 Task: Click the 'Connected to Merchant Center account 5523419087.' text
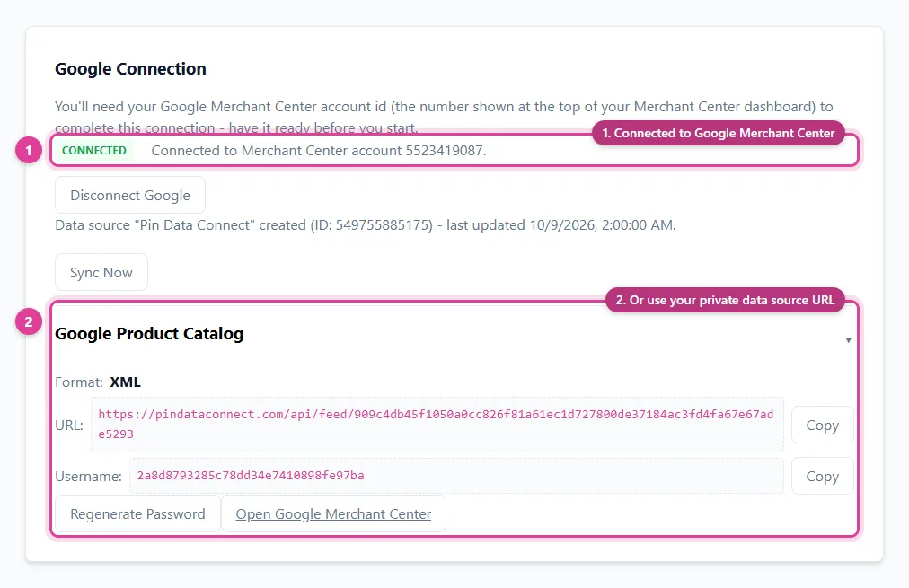pos(319,151)
